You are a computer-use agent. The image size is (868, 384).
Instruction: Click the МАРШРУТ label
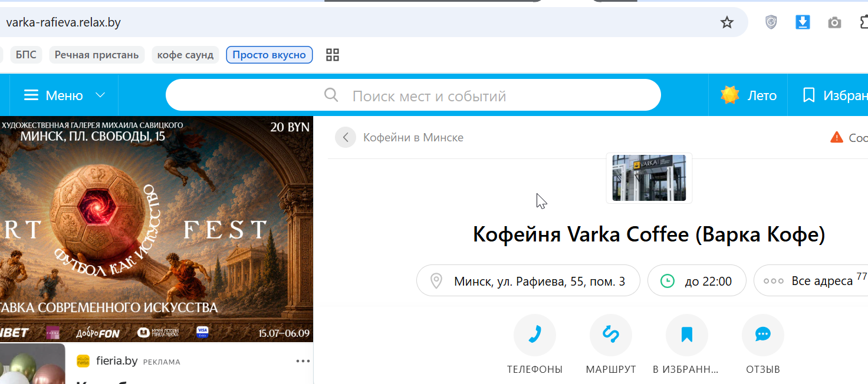coord(611,370)
